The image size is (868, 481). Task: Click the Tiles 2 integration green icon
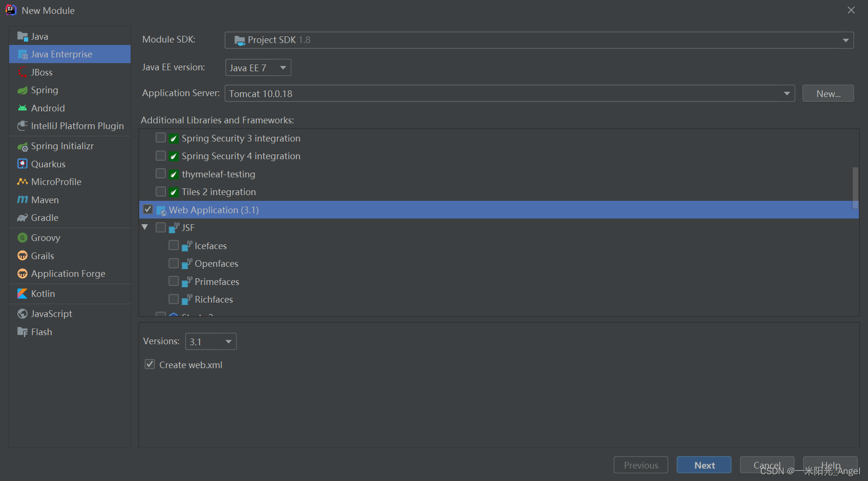click(x=174, y=192)
